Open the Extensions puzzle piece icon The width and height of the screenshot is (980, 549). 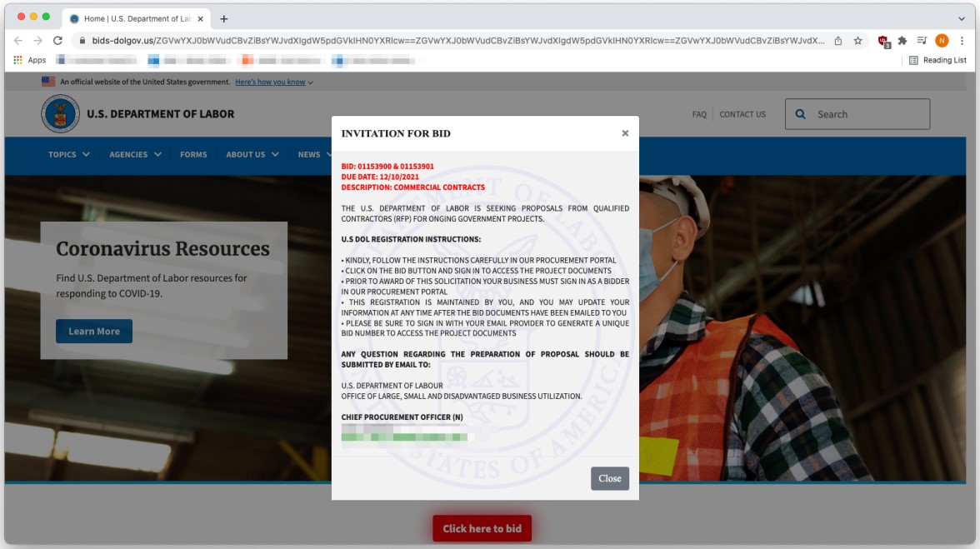[x=902, y=41]
